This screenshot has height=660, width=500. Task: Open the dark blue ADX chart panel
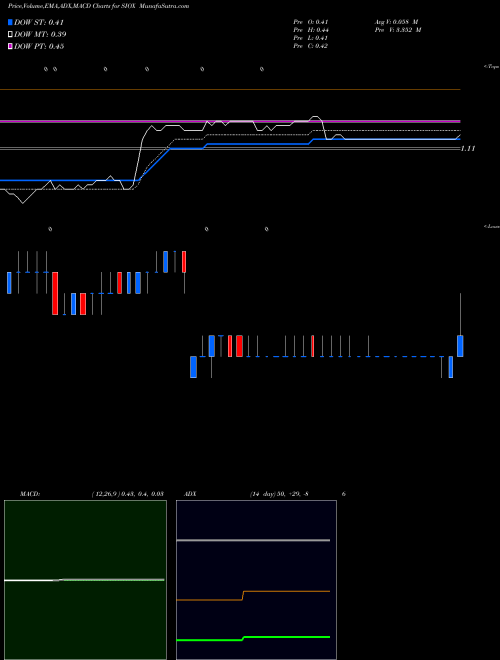[256, 580]
